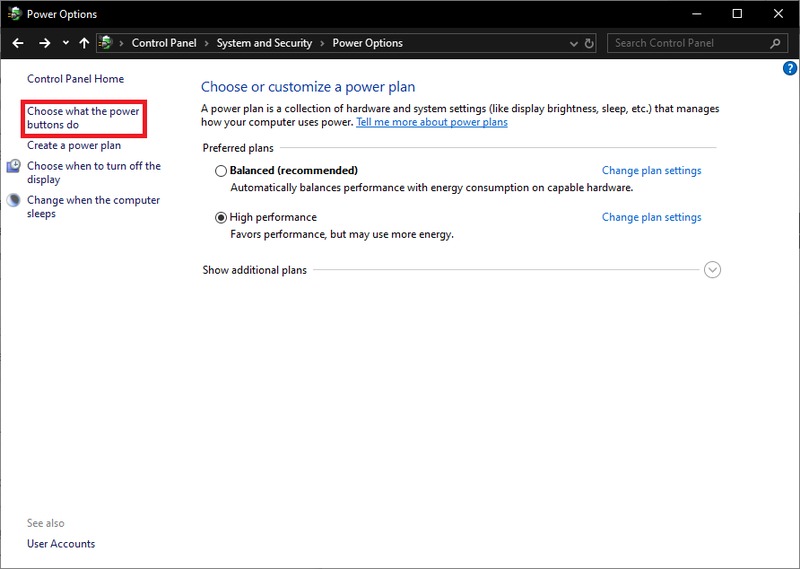The image size is (800, 569).
Task: Open Create a power plan
Action: (74, 145)
